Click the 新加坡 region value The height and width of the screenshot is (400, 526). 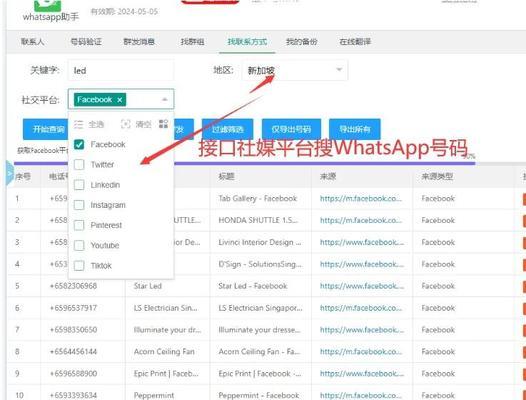[x=261, y=70]
